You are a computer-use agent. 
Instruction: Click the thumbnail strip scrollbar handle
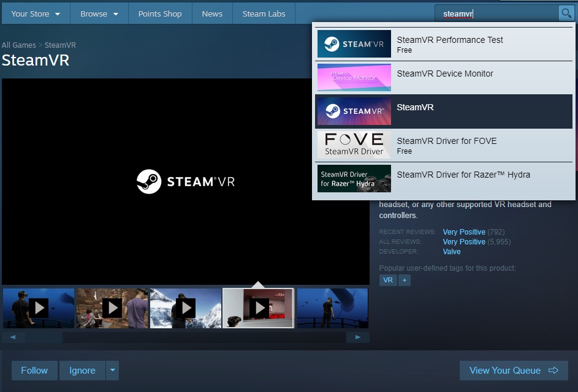[x=44, y=337]
